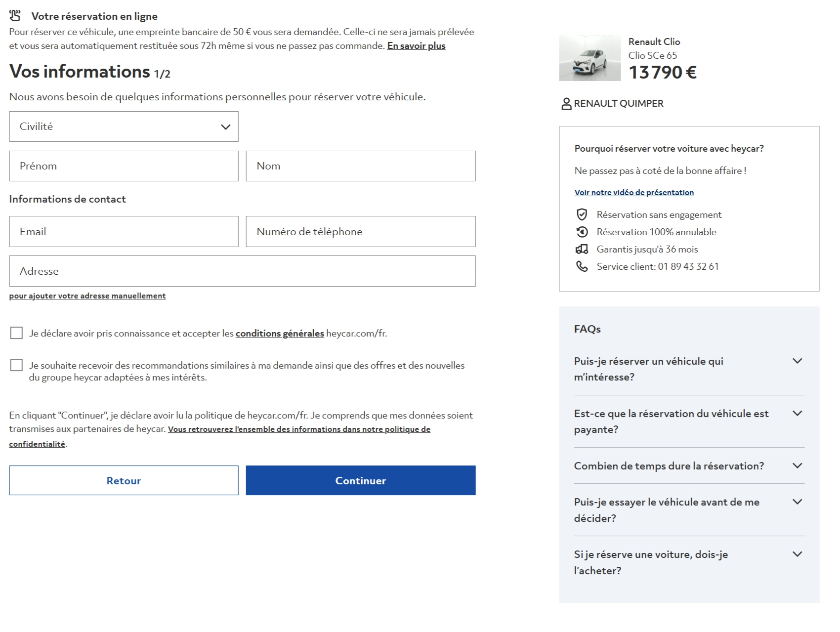Screen dimensions: 840x632
Task: Click the dealer person icon beside RENAULT QUIMPER
Action: [566, 104]
